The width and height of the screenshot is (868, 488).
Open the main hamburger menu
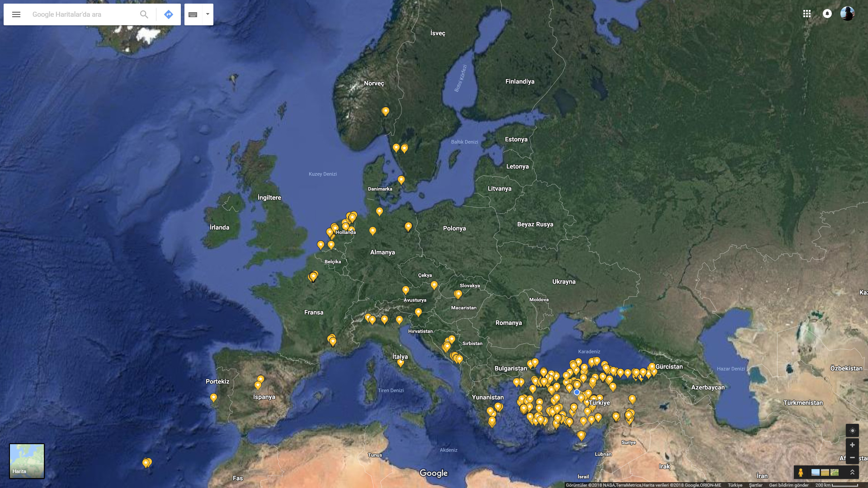16,14
